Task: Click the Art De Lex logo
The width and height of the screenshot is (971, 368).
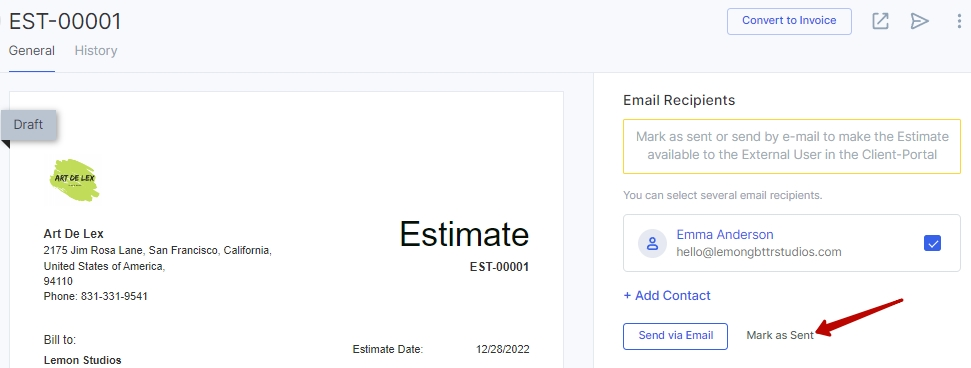Action: click(x=74, y=179)
